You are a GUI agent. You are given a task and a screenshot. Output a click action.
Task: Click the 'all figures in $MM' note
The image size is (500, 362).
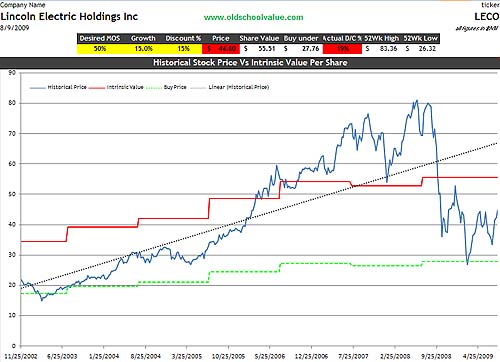pos(477,28)
